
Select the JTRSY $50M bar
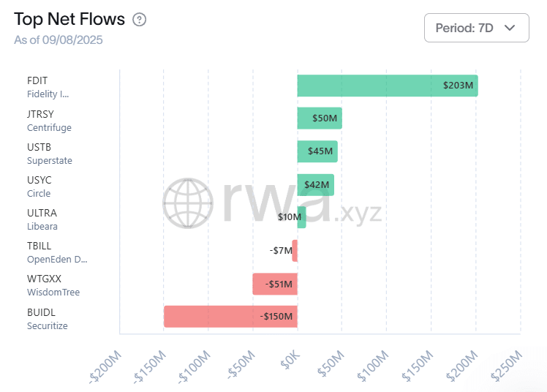(x=319, y=118)
